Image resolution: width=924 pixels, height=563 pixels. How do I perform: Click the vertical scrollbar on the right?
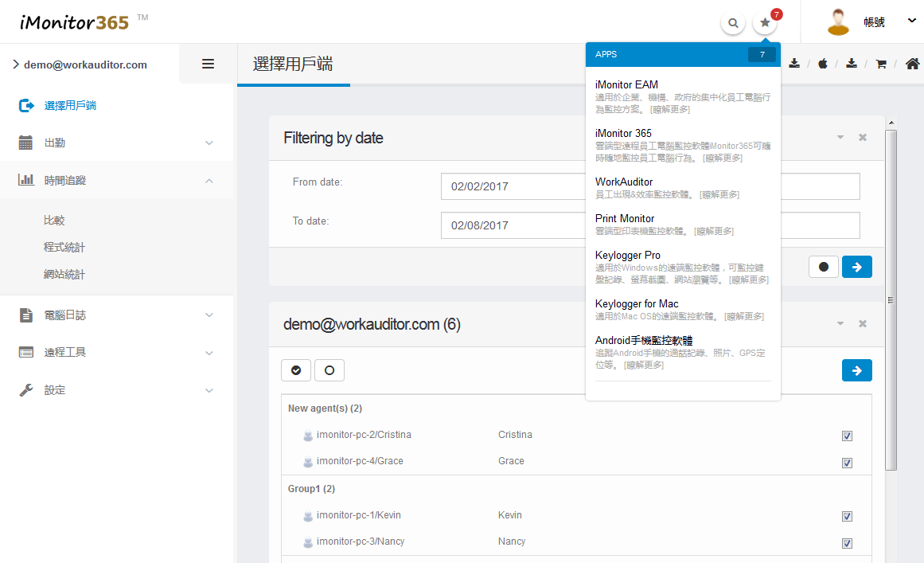[x=891, y=299]
